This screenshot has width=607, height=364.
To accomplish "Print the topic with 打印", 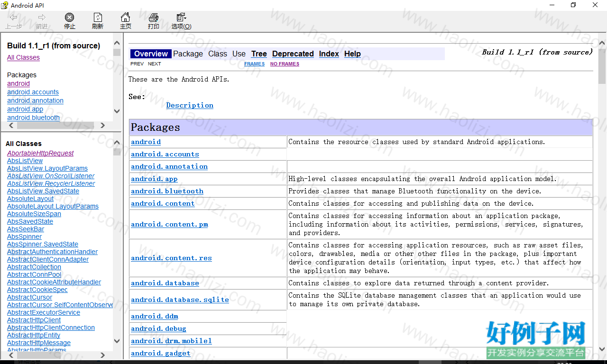I will point(154,21).
